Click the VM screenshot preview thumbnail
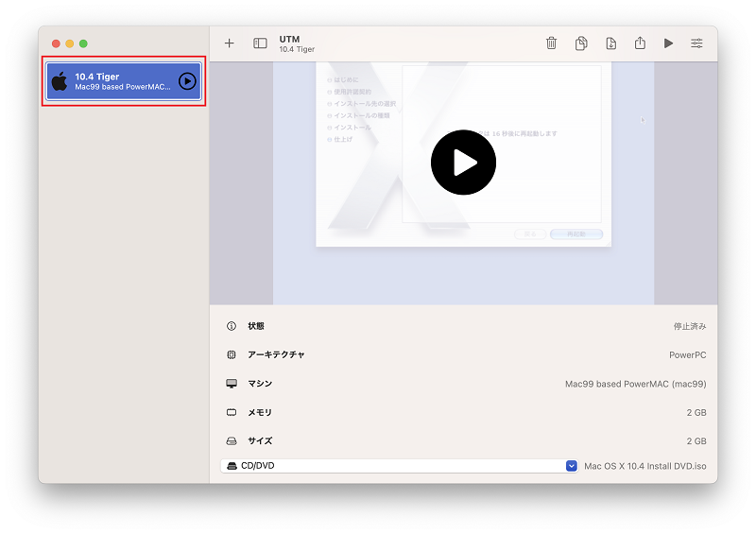Viewport: 756px width, 534px height. coord(463,183)
